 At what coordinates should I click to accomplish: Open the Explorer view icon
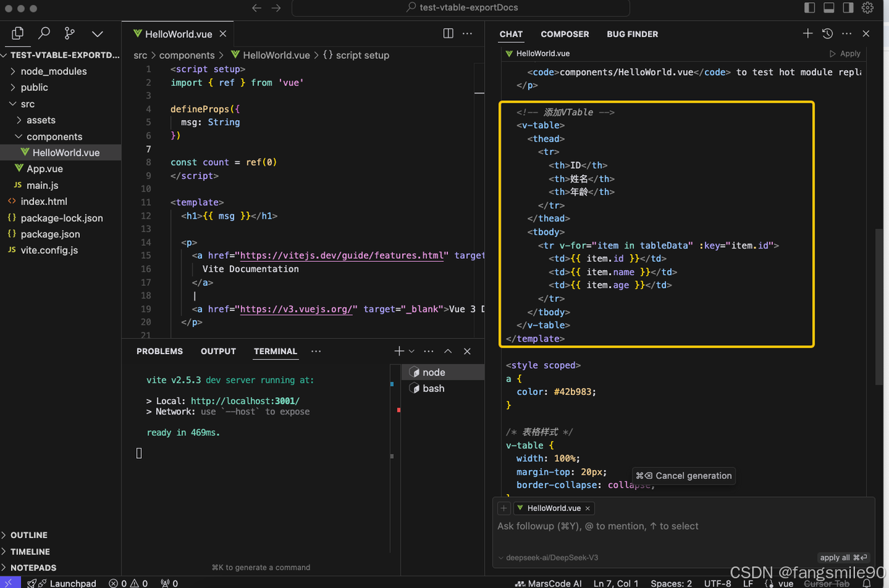coord(18,33)
